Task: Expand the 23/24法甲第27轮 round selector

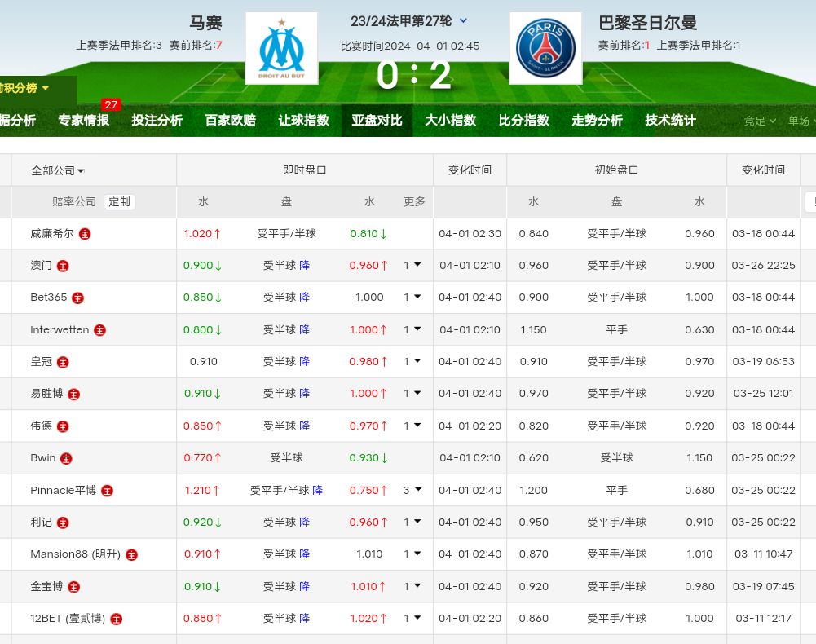Action: (x=464, y=21)
